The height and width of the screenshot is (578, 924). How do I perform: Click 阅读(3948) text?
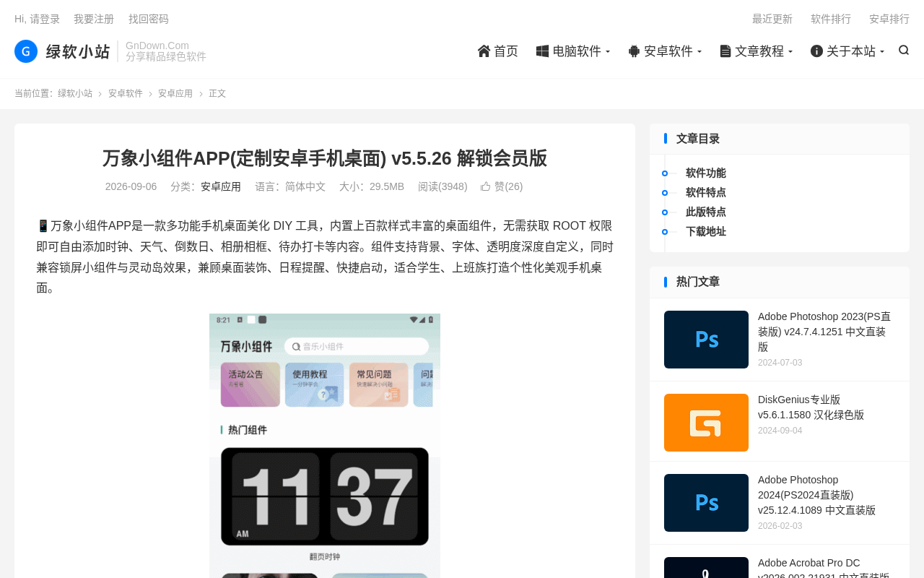tap(443, 186)
